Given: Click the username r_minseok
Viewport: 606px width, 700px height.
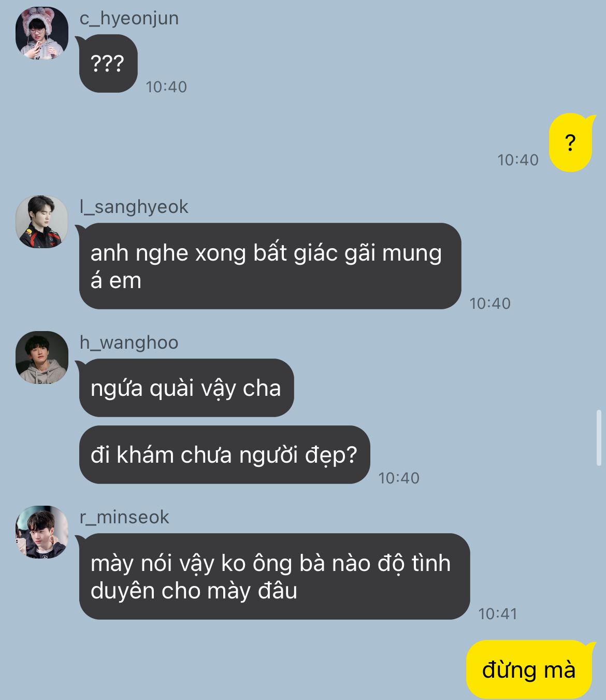Looking at the screenshot, I should point(124,517).
